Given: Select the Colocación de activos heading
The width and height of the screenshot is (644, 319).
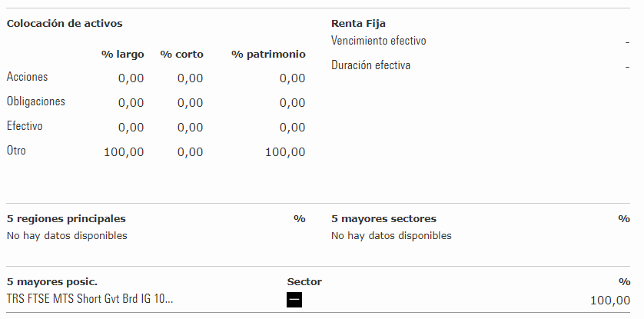Looking at the screenshot, I should coord(65,23).
